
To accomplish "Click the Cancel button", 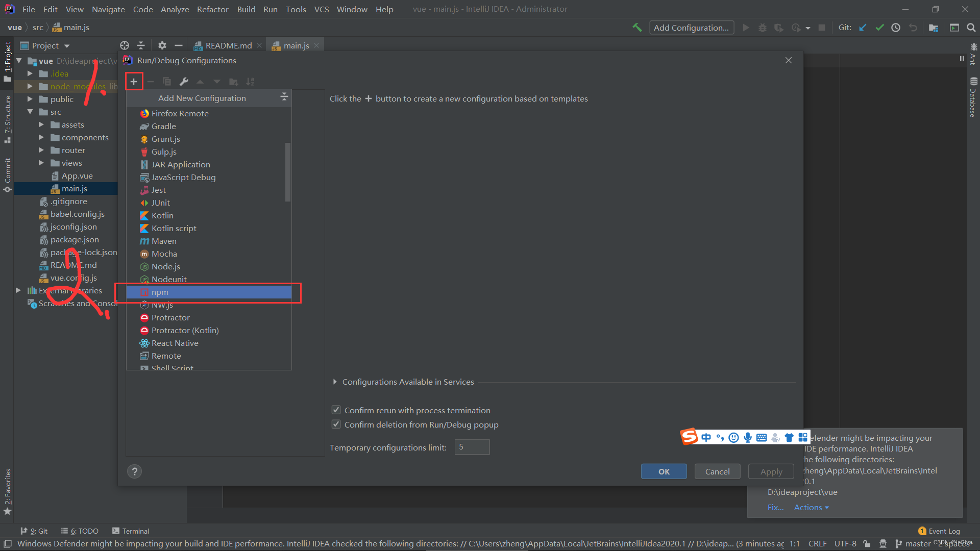I will pos(717,471).
